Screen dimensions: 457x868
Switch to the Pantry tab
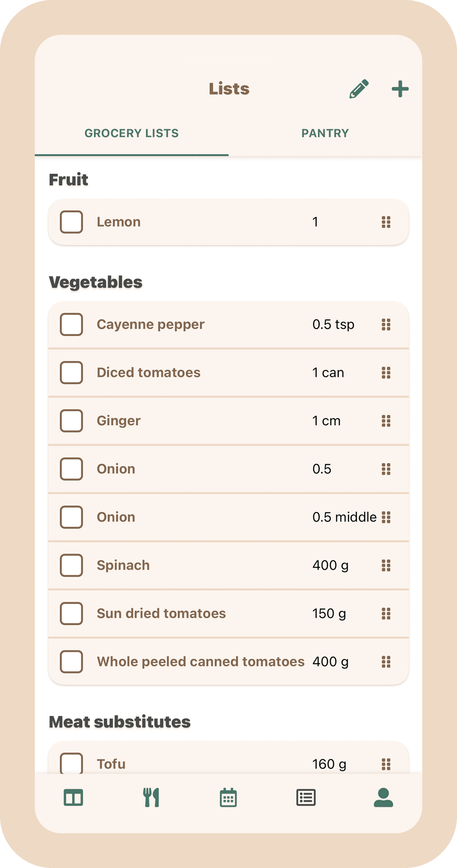[x=325, y=133]
